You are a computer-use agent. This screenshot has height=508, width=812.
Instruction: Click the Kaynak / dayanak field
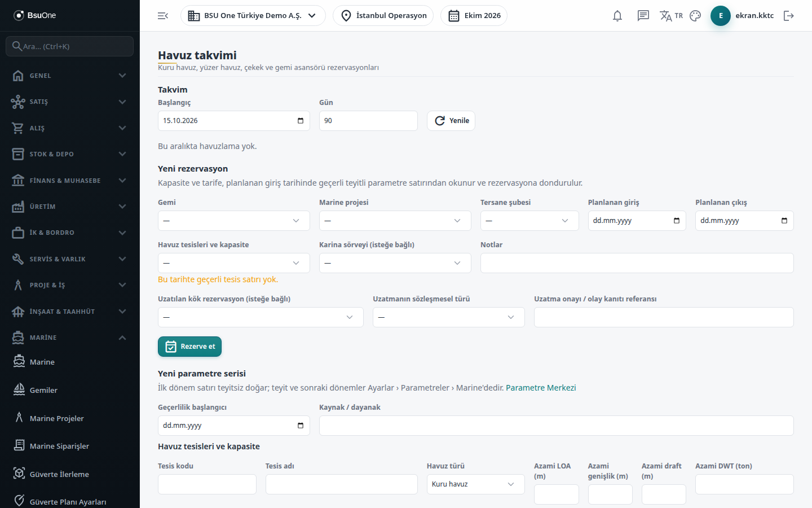pyautogui.click(x=557, y=426)
